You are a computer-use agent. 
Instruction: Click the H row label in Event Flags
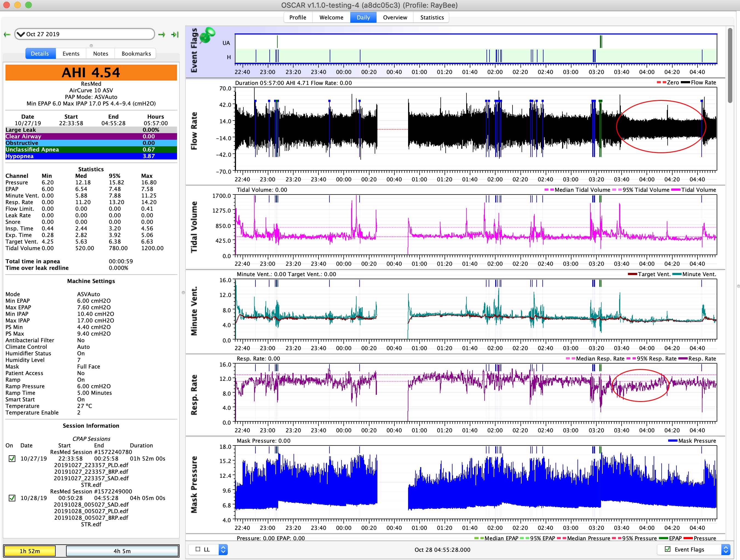click(x=229, y=57)
